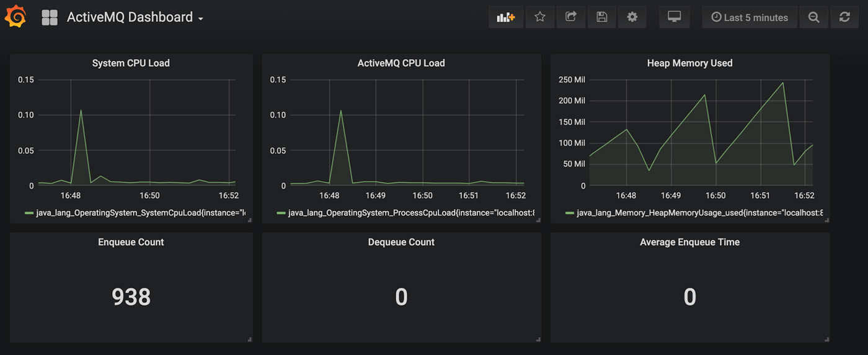
Task: Click the Dequeue Count panel resize handle
Action: (538, 339)
